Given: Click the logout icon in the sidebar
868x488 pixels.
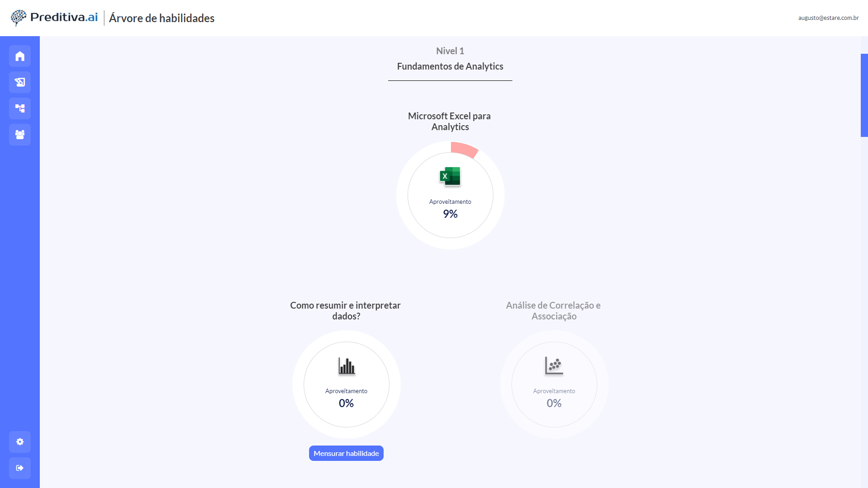Looking at the screenshot, I should [20, 468].
